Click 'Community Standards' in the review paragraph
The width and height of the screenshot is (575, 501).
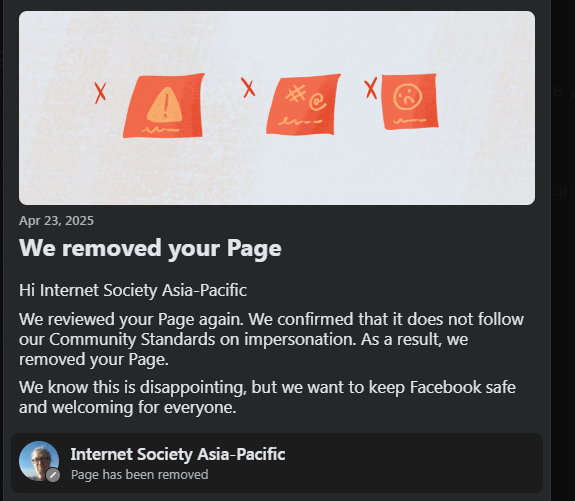[132, 339]
